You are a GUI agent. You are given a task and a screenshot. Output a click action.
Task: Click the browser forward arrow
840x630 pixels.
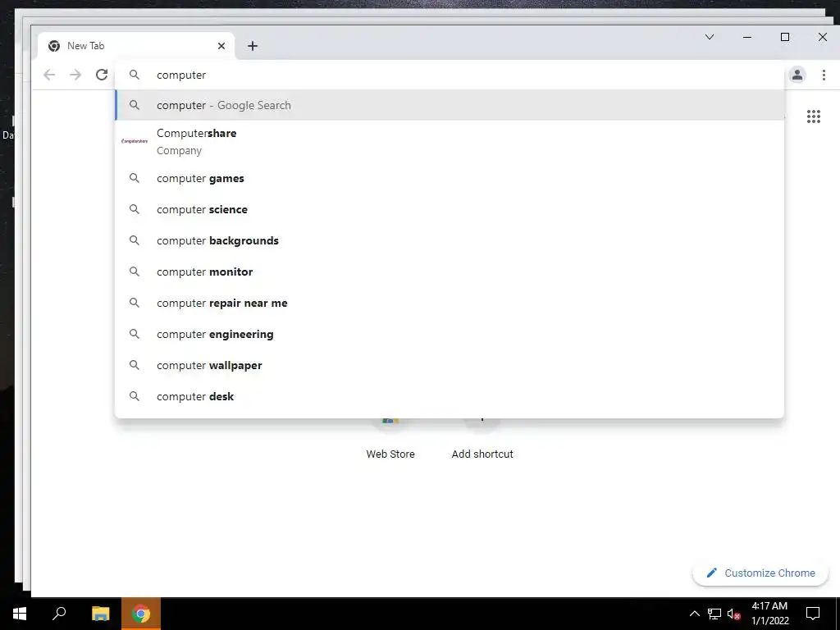[x=75, y=75]
